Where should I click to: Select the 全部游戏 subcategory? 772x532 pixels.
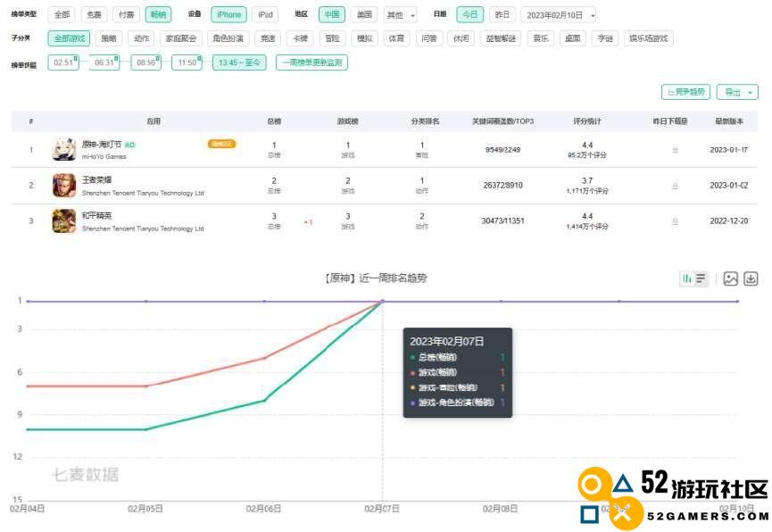(70, 38)
